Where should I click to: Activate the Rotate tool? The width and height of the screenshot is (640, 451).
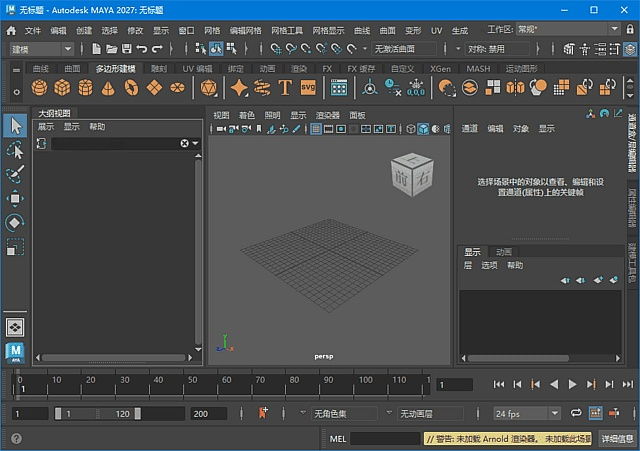coord(15,222)
